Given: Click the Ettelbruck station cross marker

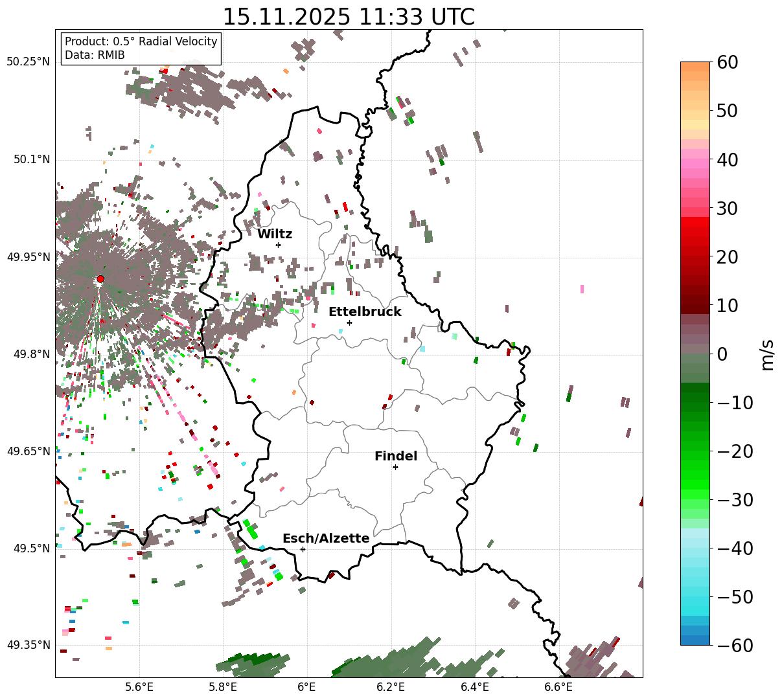Looking at the screenshot, I should click(349, 322).
